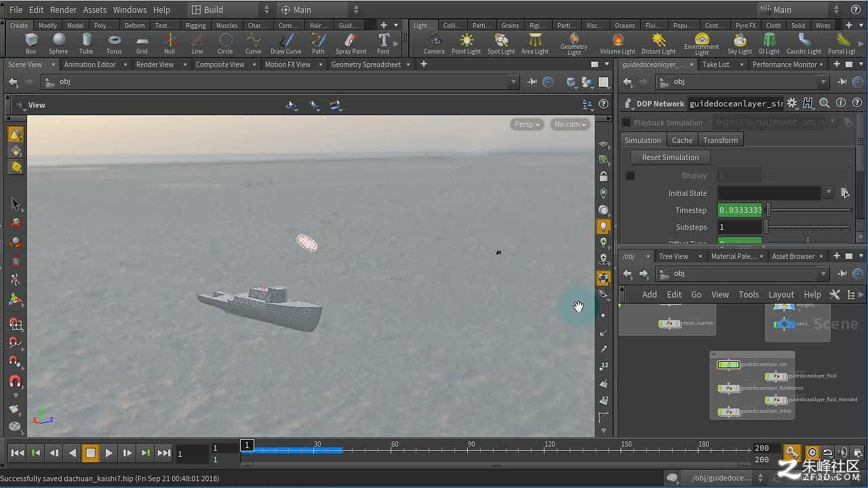The image size is (868, 488).
Task: Create a Grid from the shelf
Action: coord(142,43)
